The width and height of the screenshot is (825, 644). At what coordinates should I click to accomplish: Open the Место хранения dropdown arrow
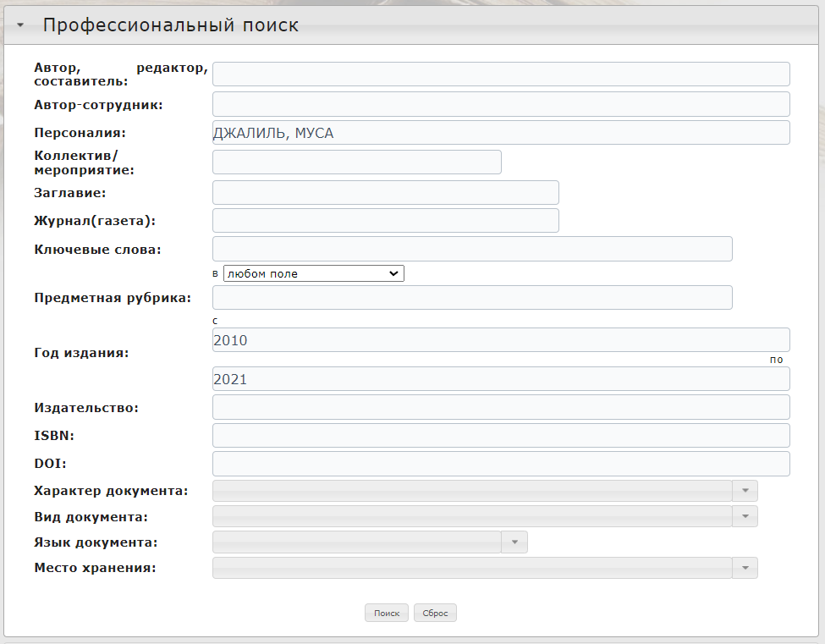tap(745, 568)
